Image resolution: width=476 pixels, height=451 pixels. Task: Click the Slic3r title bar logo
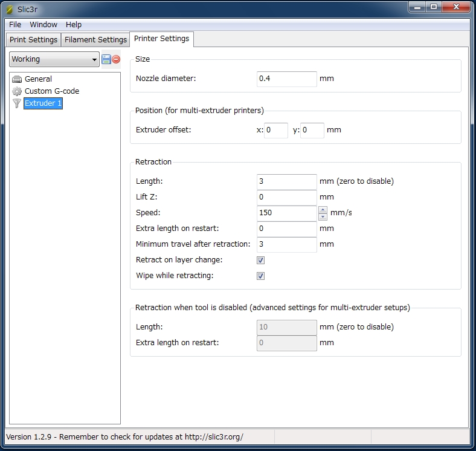(10, 10)
